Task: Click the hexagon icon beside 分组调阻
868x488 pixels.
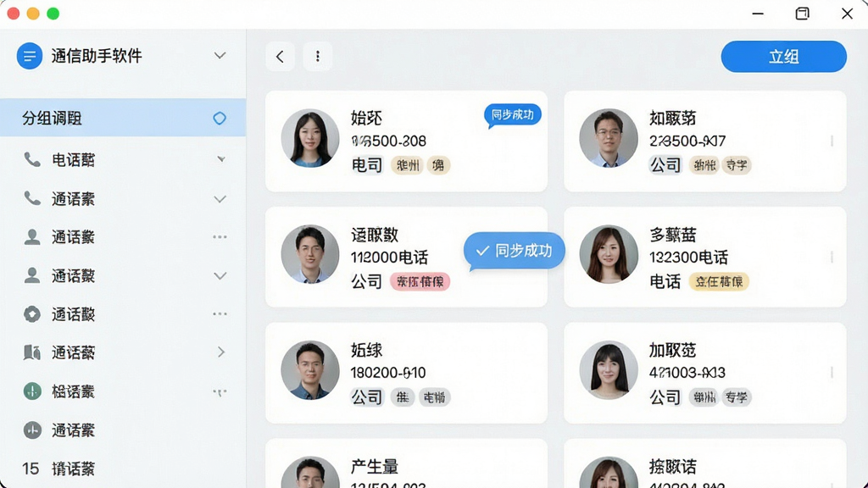Action: (x=220, y=118)
